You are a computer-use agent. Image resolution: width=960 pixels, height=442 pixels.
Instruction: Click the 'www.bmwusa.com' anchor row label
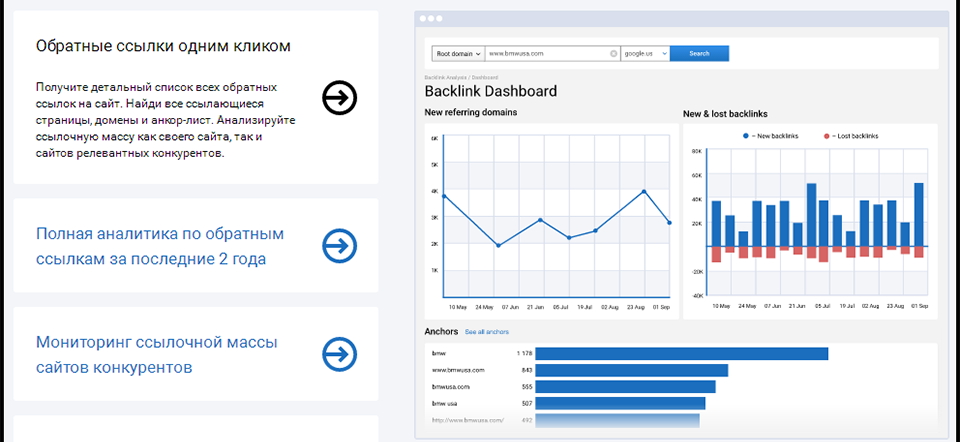[x=458, y=370]
